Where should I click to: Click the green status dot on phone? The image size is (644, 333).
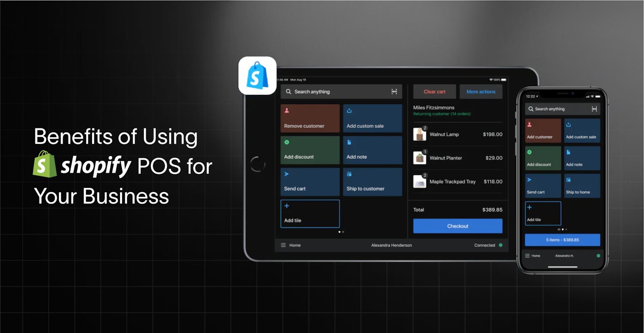tap(599, 256)
